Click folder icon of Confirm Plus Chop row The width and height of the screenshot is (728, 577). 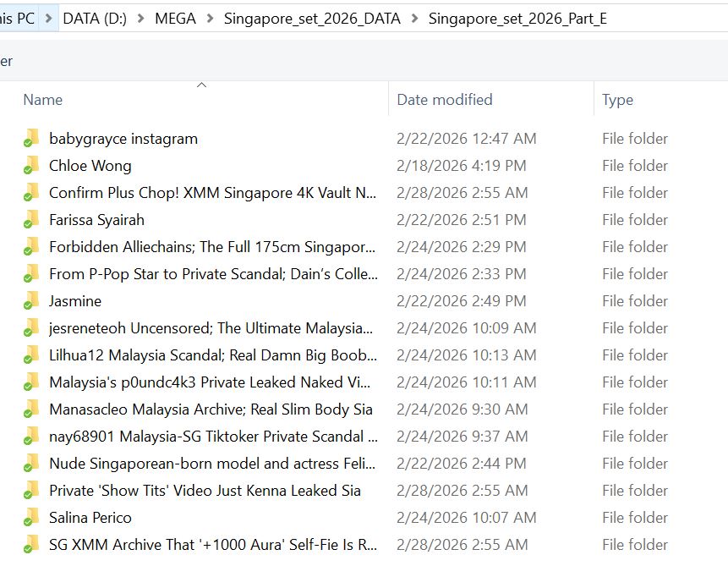coord(31,192)
